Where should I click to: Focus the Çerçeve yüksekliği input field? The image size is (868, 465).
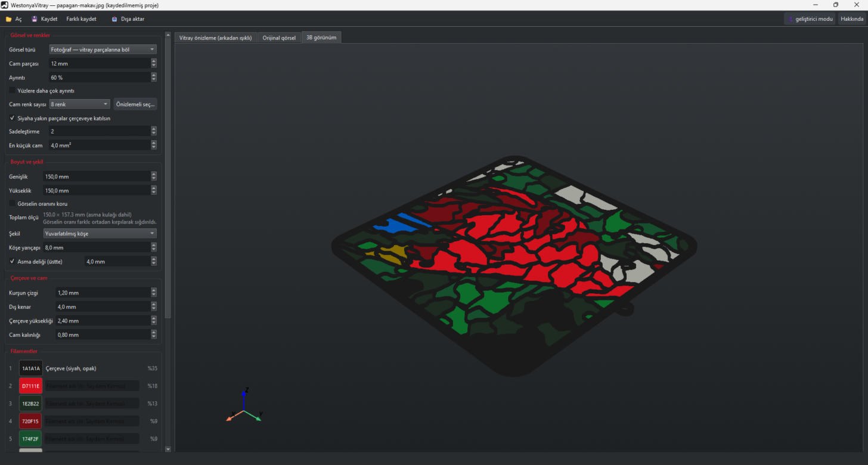pyautogui.click(x=103, y=321)
